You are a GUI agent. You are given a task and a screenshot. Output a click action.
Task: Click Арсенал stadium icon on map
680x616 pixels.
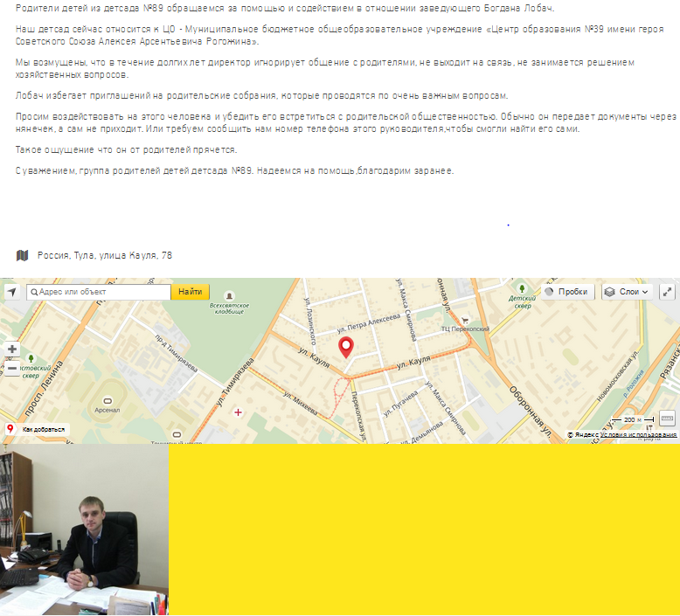click(x=108, y=401)
